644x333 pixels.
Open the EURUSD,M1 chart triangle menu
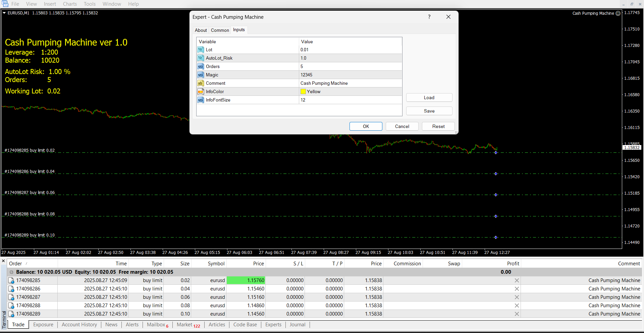pos(4,13)
